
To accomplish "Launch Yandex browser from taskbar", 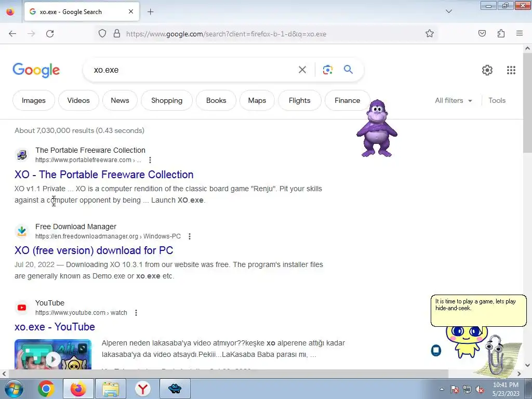I will [x=143, y=389].
